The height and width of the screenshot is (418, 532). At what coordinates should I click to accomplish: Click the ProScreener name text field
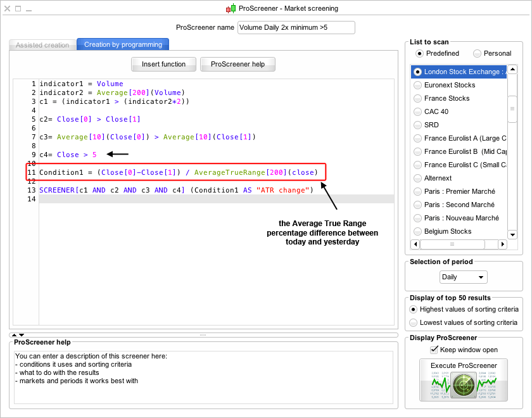(x=296, y=27)
